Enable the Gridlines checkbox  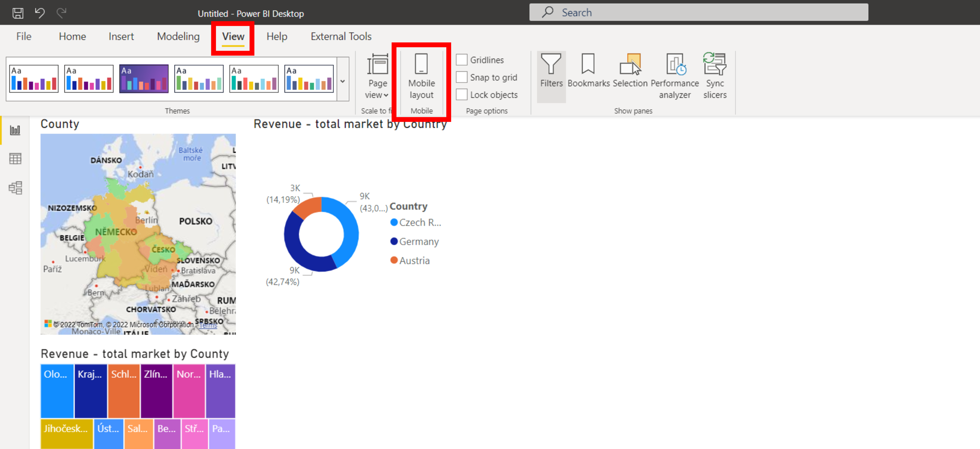click(x=461, y=60)
